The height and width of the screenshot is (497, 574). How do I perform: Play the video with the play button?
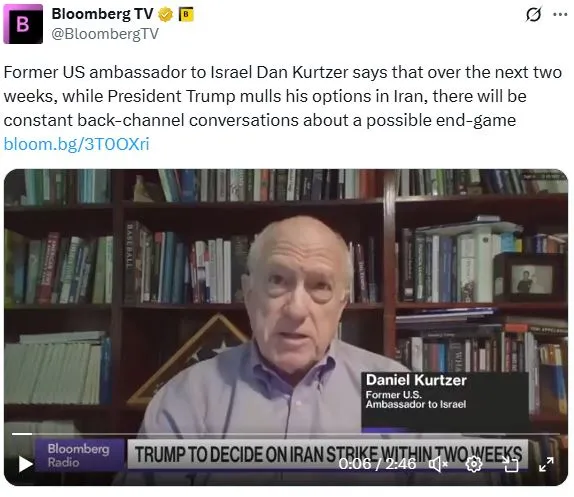coord(26,464)
